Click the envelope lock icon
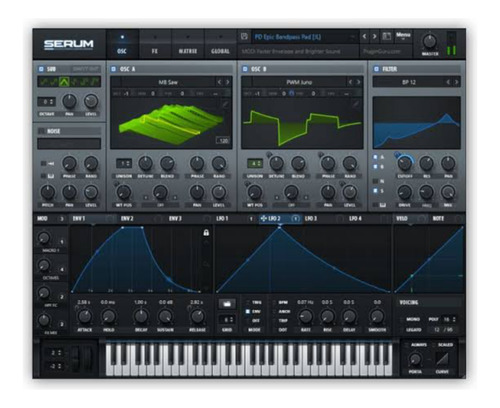 click(x=206, y=232)
